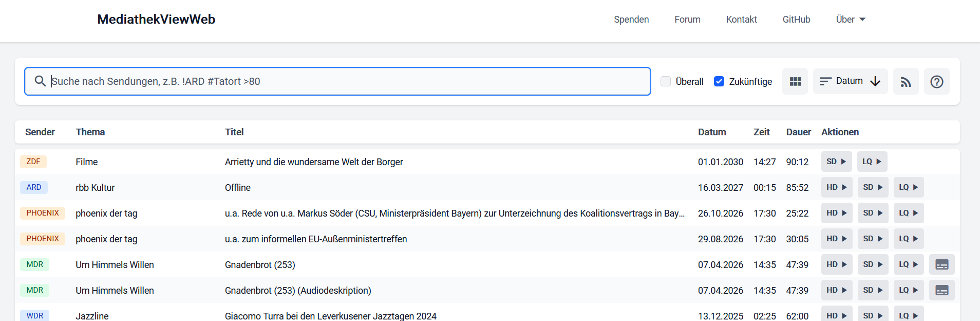Visit the GitHub link
This screenshot has width=980, height=321.
pos(797,20)
